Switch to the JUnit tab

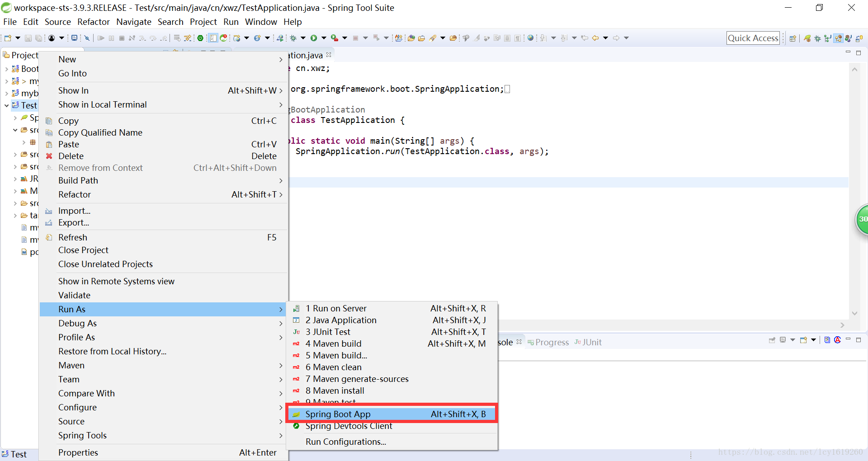pos(588,342)
